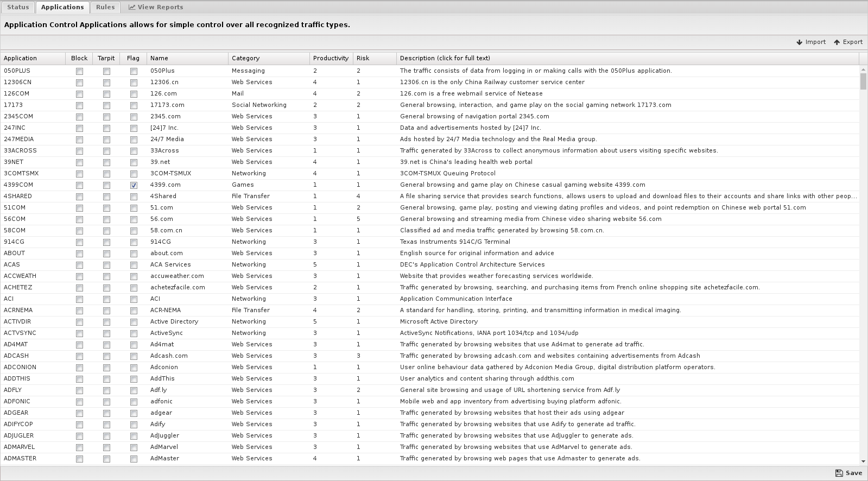Sort by Name column header
Screen dimensions: 868x481
pos(187,58)
